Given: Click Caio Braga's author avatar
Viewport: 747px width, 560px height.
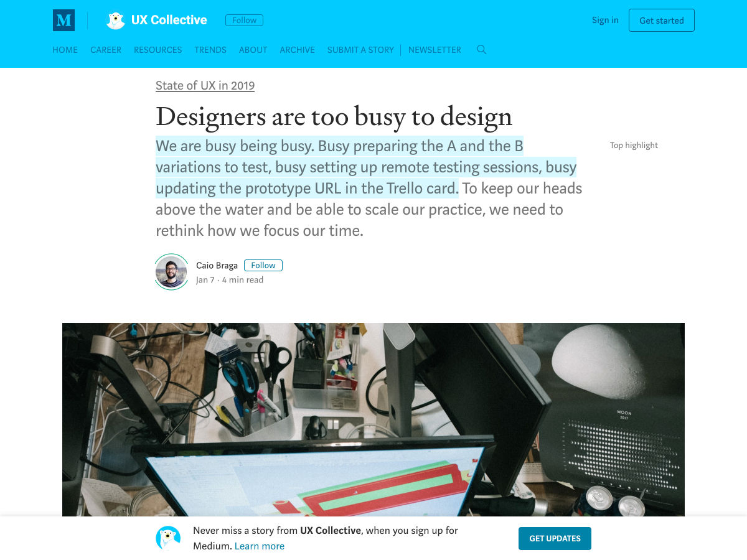Looking at the screenshot, I should click(171, 272).
